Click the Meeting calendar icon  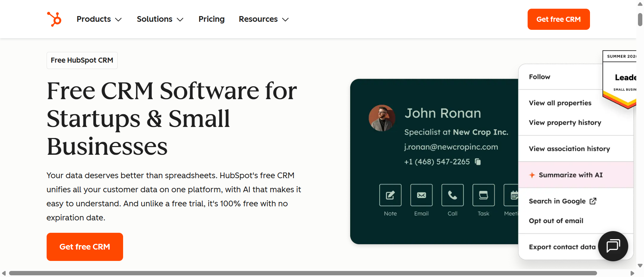point(511,195)
